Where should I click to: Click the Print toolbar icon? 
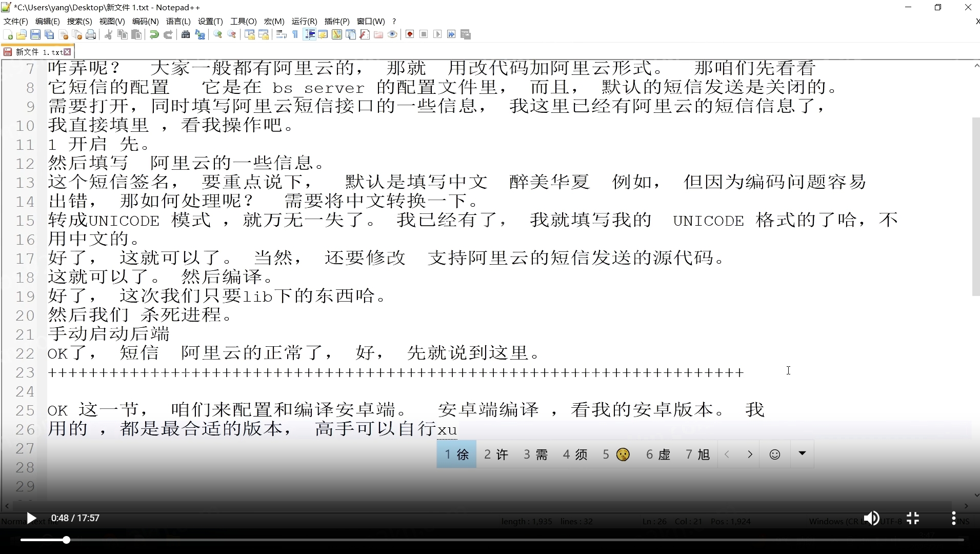coord(91,34)
